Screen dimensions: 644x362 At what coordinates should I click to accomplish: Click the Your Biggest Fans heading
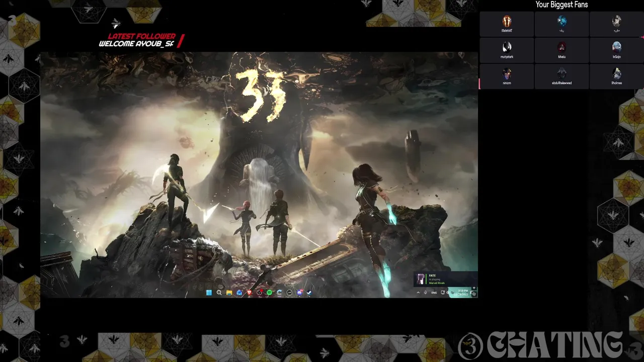(x=561, y=5)
